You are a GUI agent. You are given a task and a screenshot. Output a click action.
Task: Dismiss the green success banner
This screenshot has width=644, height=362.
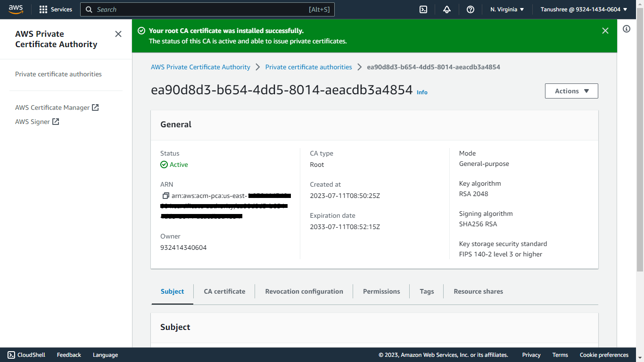click(x=605, y=31)
